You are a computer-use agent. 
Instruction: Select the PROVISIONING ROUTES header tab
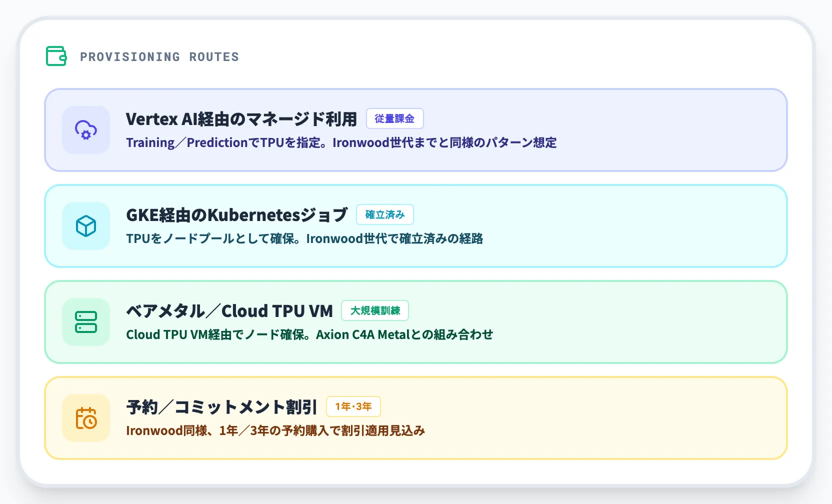(159, 56)
